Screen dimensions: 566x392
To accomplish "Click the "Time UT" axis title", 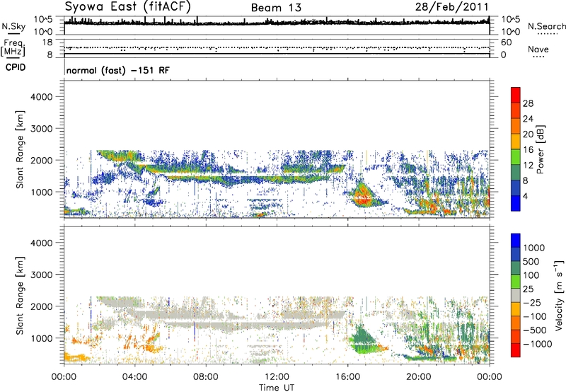I will click(277, 388).
